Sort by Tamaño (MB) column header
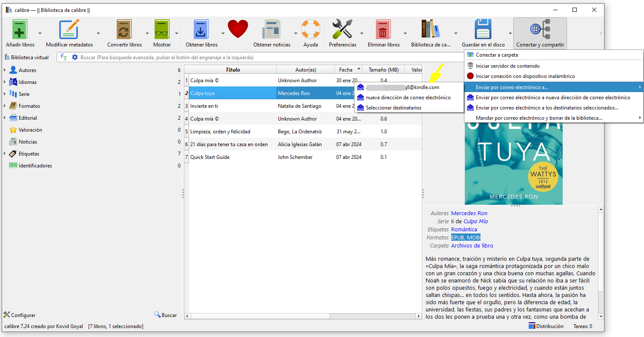This screenshot has height=337, width=644. [384, 69]
